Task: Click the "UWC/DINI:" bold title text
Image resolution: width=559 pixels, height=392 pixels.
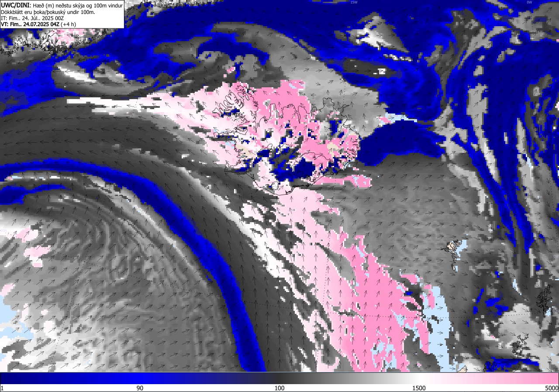Action: (x=15, y=5)
